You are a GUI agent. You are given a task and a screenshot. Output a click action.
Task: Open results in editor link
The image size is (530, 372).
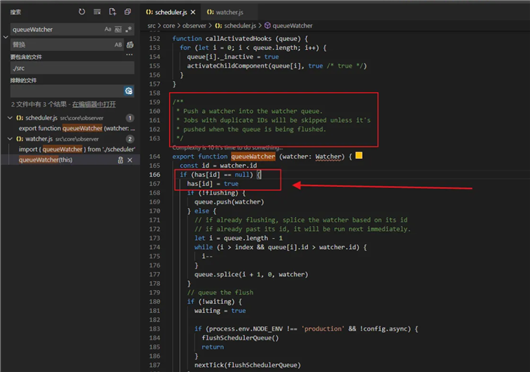pos(94,104)
